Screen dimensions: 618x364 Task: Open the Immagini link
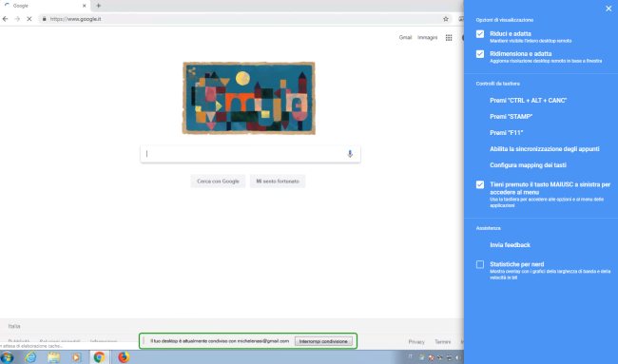tap(427, 37)
